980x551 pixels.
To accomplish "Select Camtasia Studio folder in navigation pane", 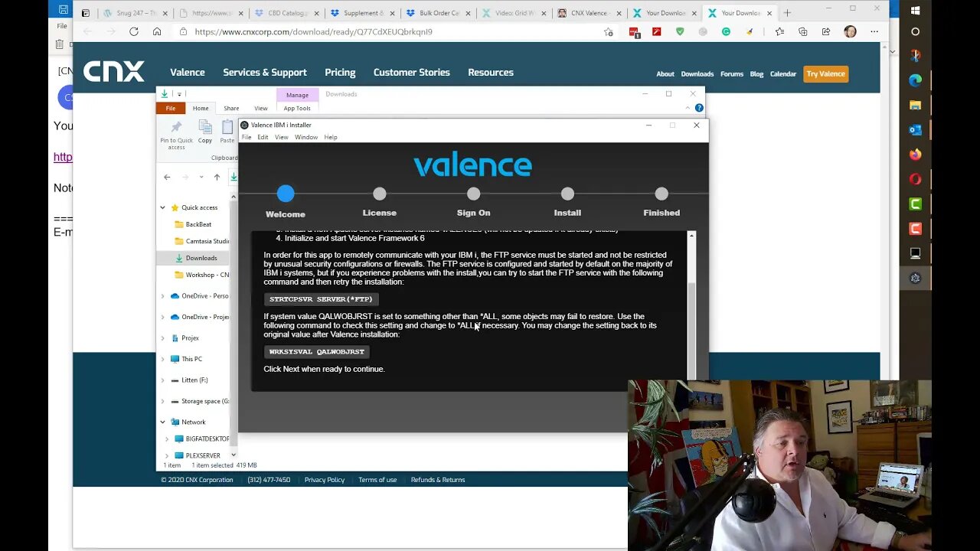I will point(202,241).
